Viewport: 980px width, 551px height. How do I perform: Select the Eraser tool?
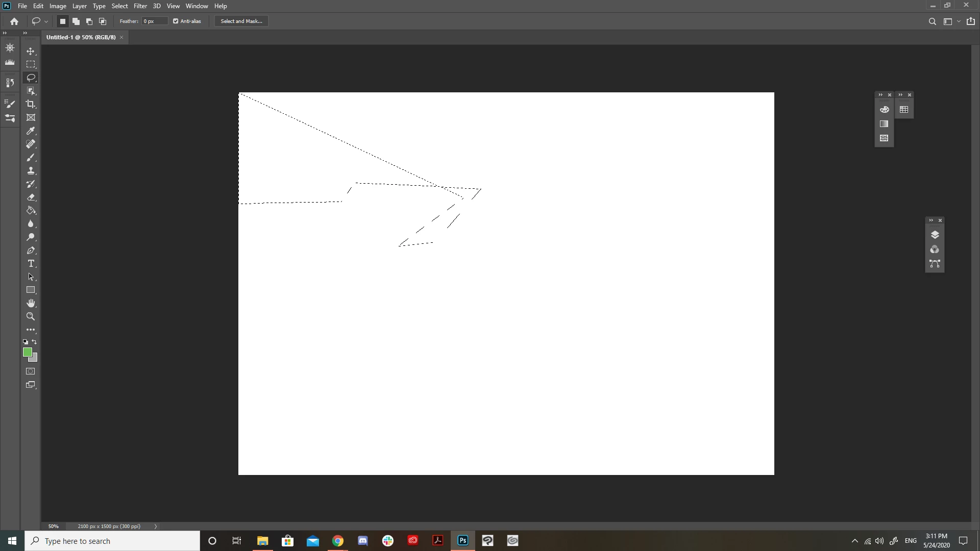31,197
